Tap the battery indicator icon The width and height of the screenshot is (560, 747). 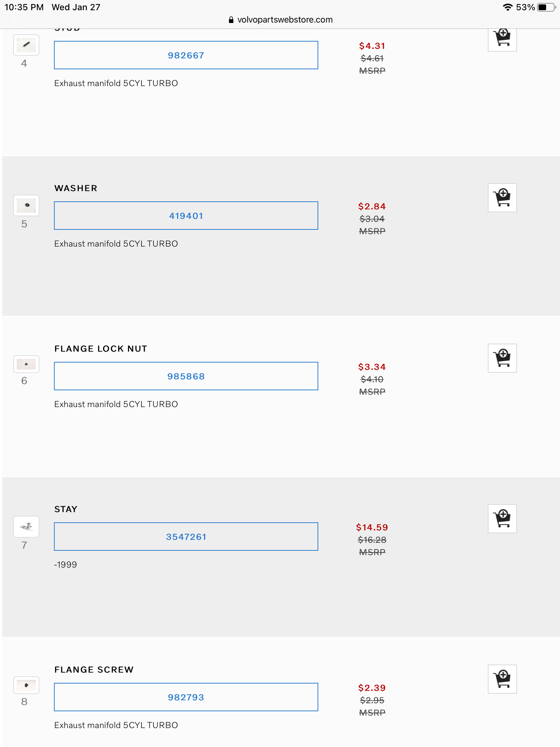click(545, 7)
